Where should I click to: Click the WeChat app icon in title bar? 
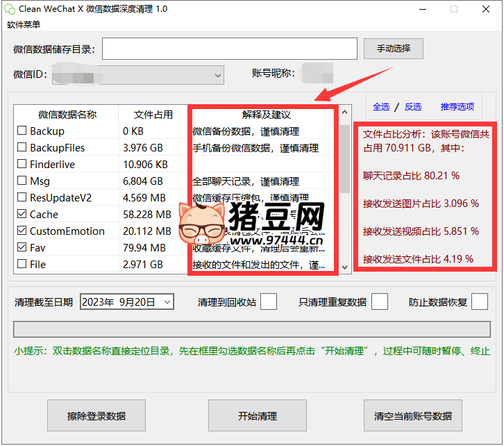(9, 9)
